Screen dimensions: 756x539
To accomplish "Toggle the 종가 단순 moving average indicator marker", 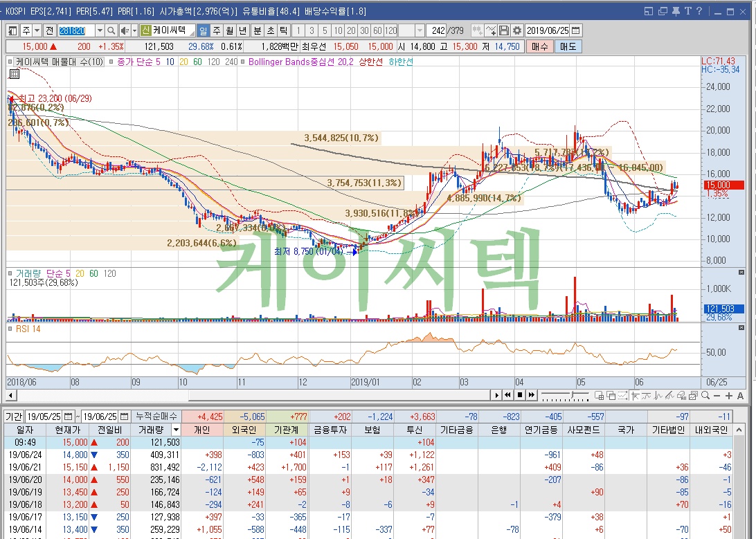I will click(111, 62).
